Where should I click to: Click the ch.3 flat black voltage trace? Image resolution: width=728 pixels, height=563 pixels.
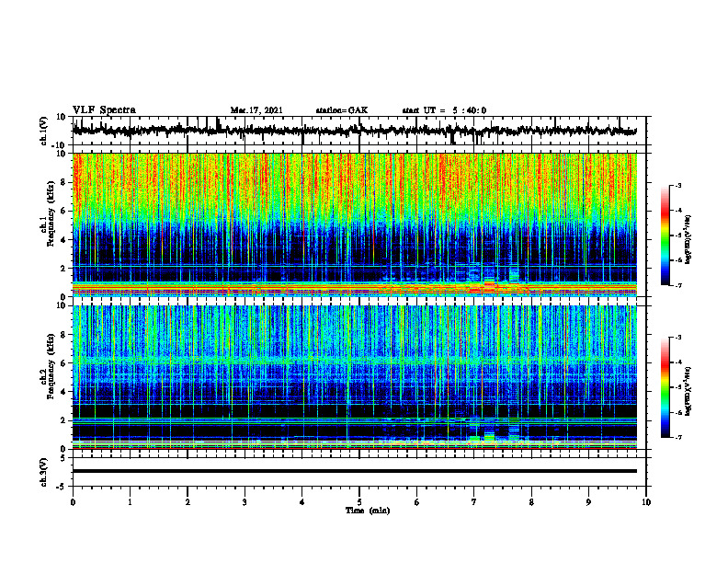pyautogui.click(x=355, y=471)
